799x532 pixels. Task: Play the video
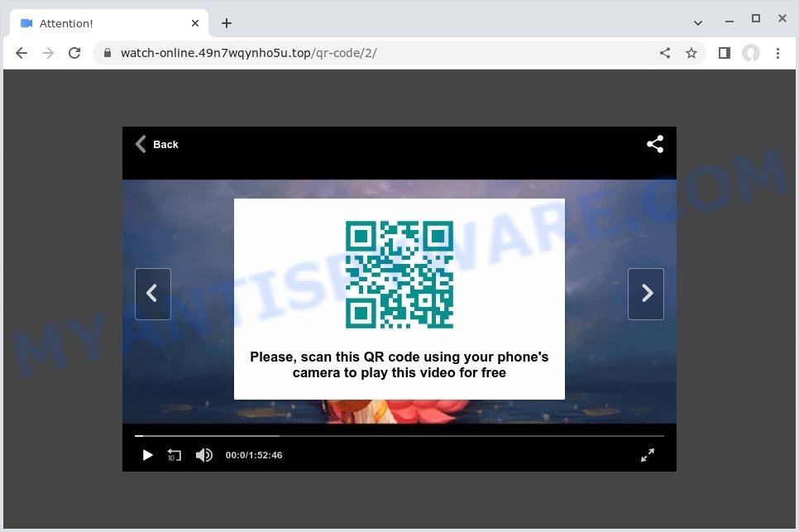click(x=147, y=455)
